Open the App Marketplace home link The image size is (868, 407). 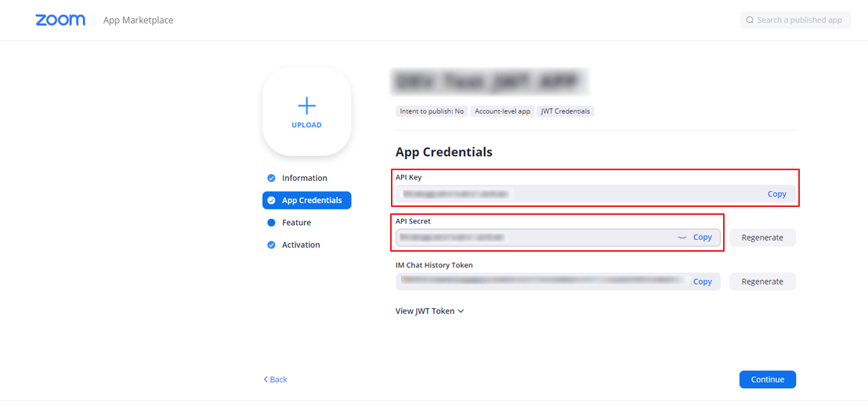(139, 20)
